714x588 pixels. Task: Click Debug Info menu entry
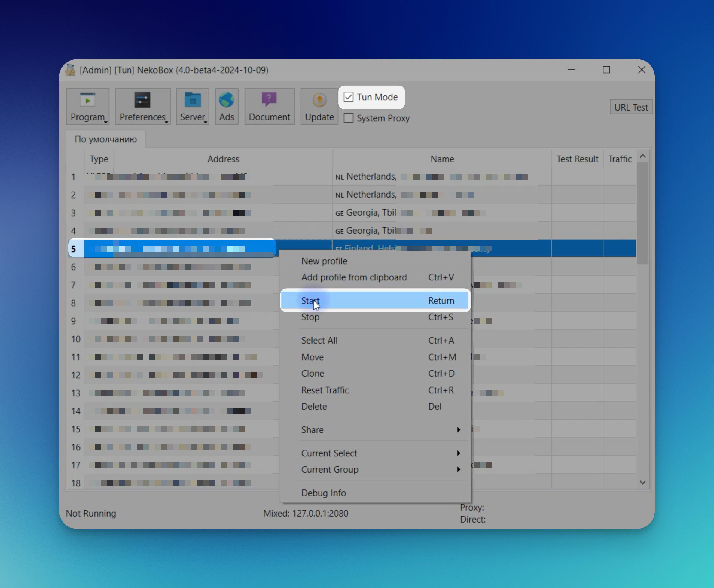(323, 493)
